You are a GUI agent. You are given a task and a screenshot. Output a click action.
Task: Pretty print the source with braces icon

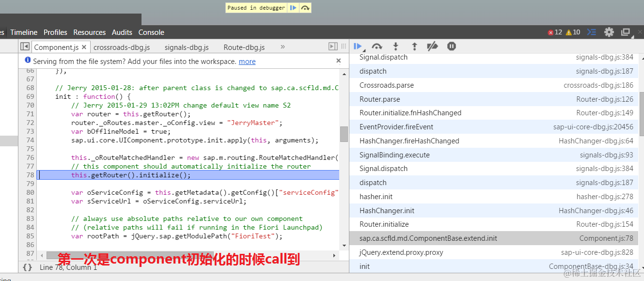28,267
